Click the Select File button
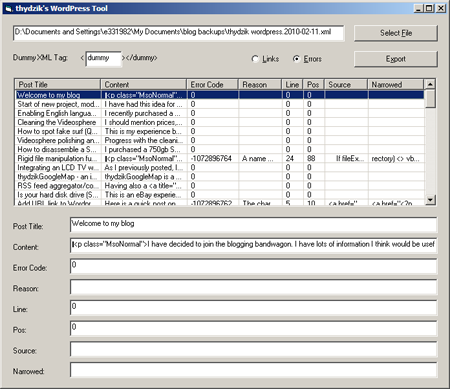Image resolution: width=450 pixels, height=389 pixels. (396, 33)
